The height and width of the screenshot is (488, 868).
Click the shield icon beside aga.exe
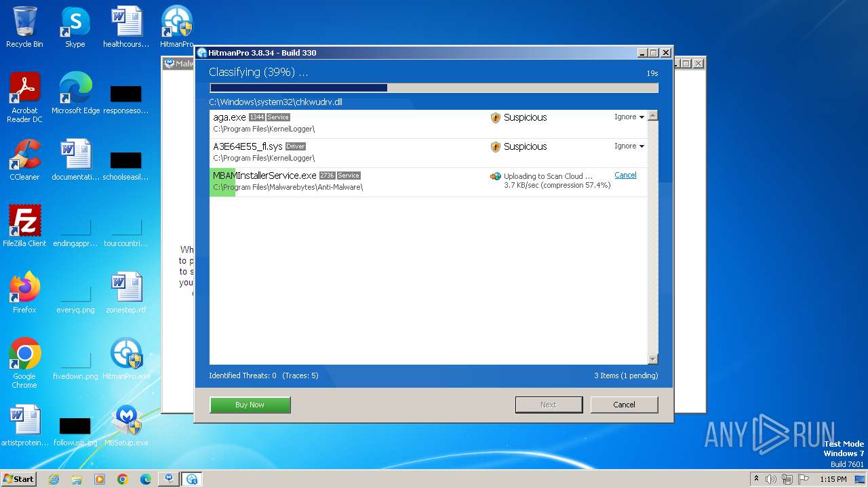pos(495,118)
